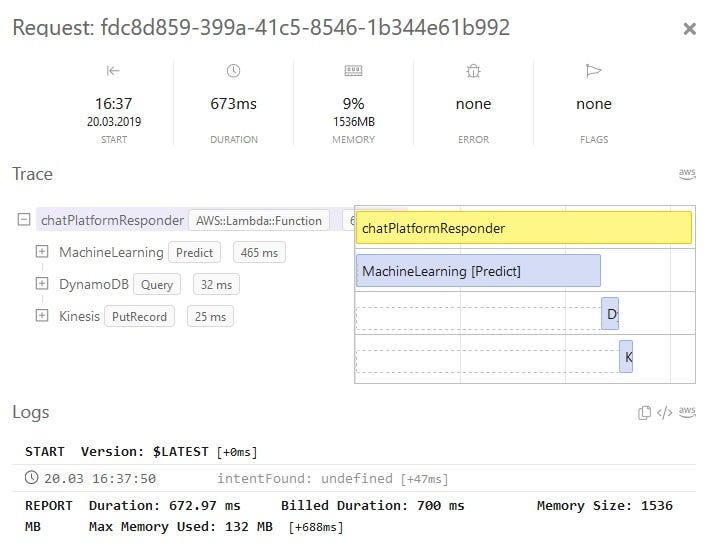
Task: Select MachineLearning tree row label
Action: (x=111, y=252)
